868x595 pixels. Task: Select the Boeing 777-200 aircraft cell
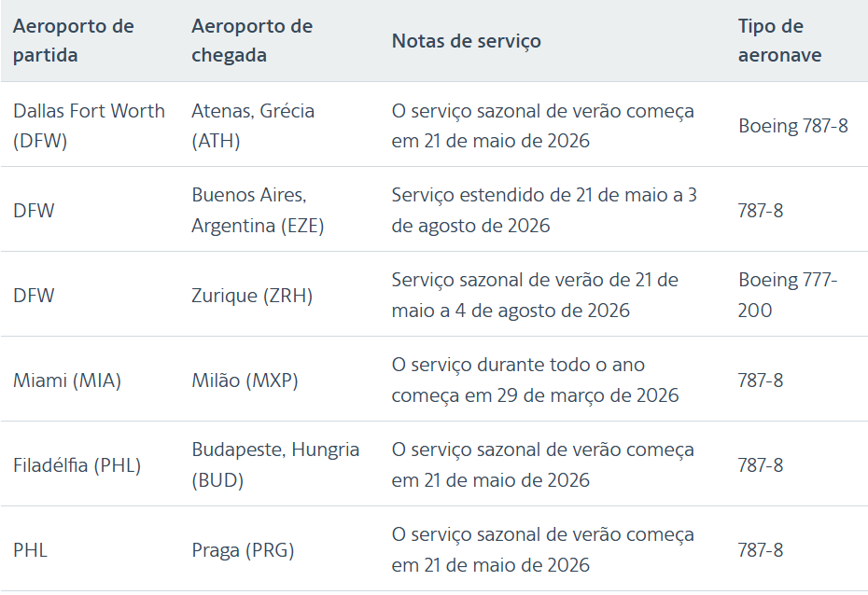788,295
